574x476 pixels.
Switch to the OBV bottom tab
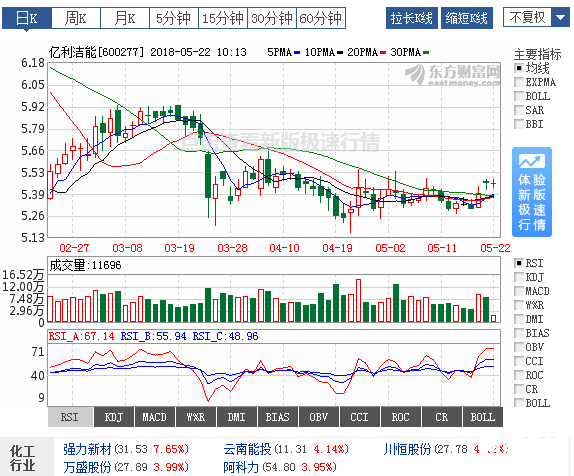pos(319,417)
